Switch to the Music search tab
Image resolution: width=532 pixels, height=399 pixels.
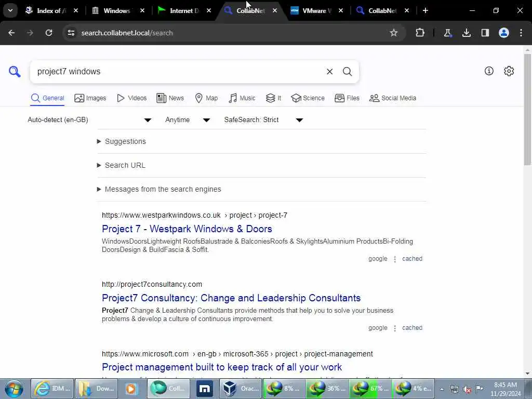(242, 98)
